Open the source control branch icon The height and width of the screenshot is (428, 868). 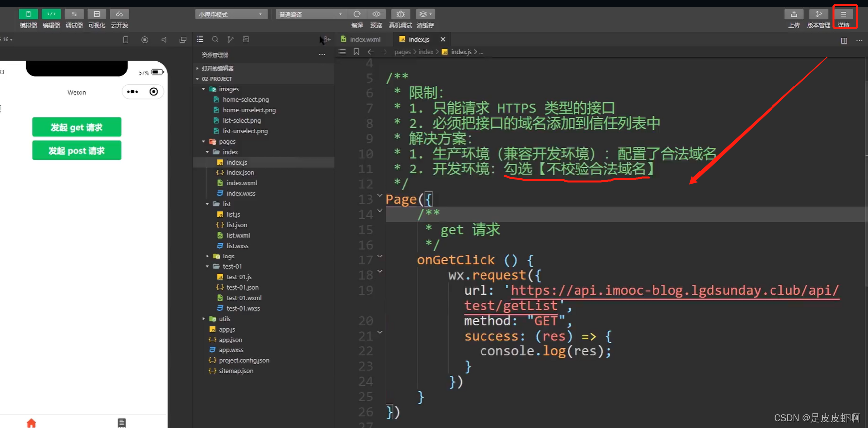coord(230,39)
